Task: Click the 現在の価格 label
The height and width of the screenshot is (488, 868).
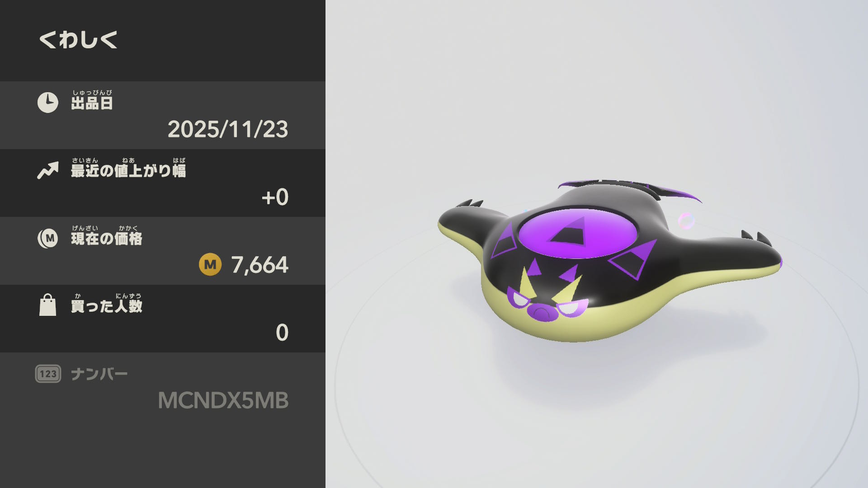Action: click(x=107, y=238)
